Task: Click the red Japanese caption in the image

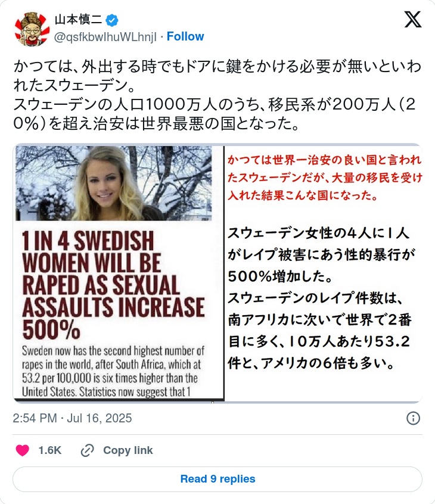Action: coord(325,178)
